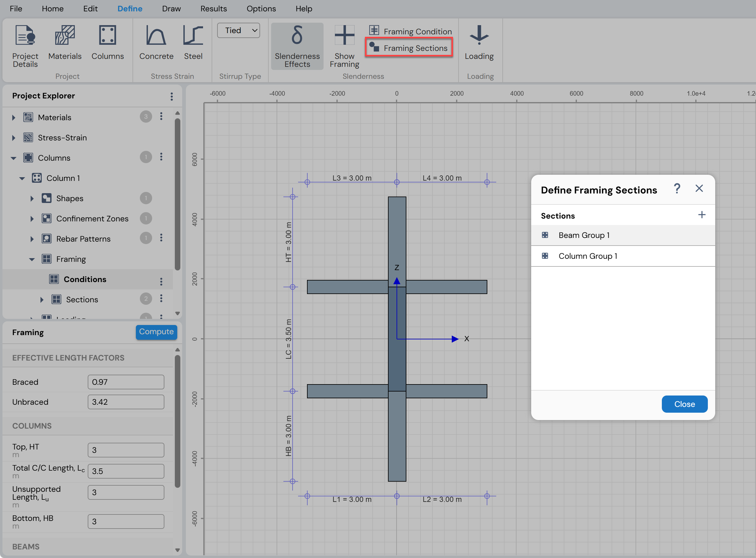Open Materials row more options
Viewport: 756px width, 558px height.
click(161, 117)
